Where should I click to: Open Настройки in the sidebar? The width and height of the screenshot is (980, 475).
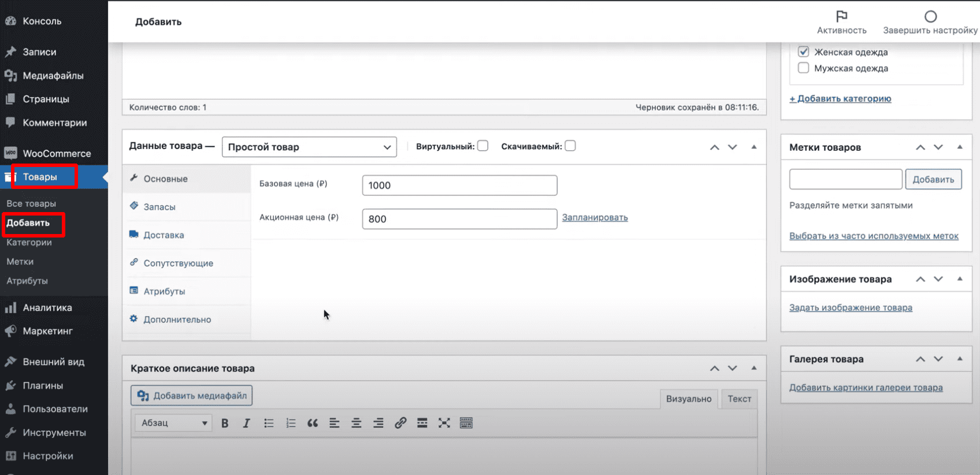click(x=47, y=456)
